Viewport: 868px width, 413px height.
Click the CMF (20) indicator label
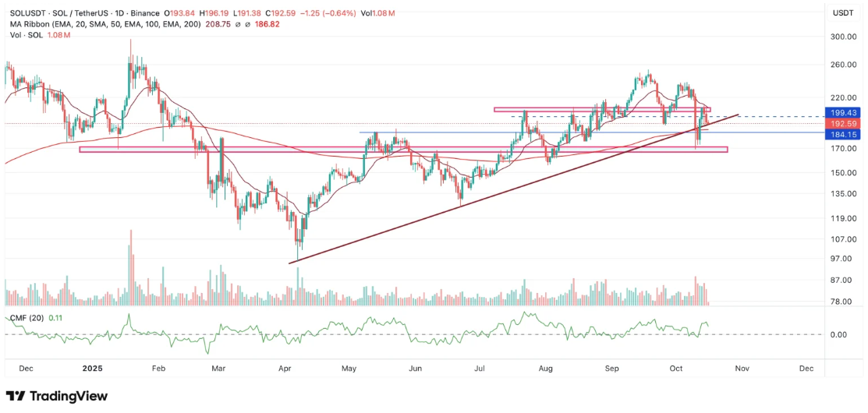pos(28,317)
